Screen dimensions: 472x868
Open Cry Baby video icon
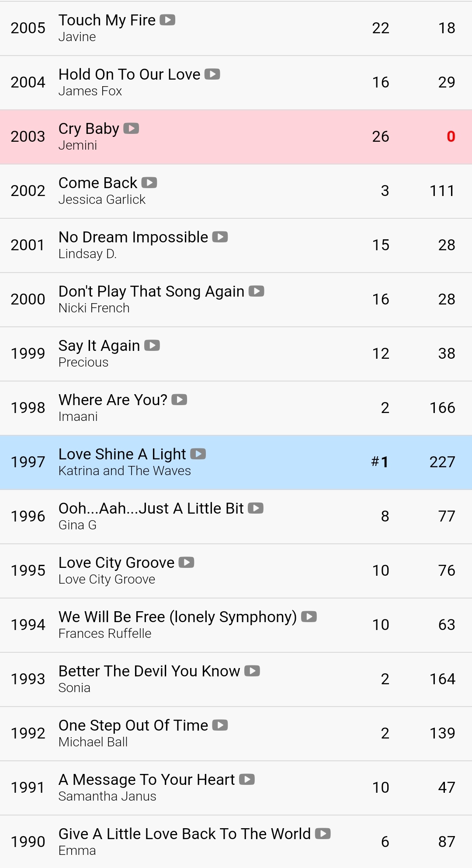(131, 129)
